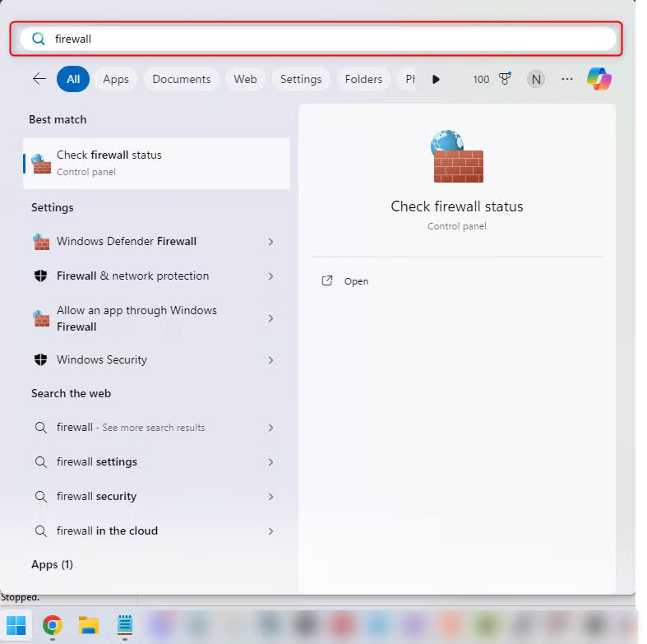Click magnifier icon beside firewall settings
647x644 pixels.
pos(41,462)
